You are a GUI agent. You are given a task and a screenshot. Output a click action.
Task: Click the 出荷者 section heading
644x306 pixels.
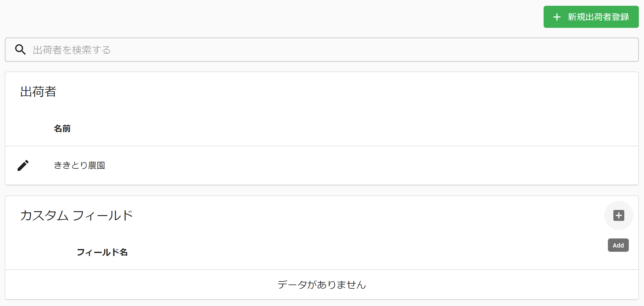pos(38,91)
